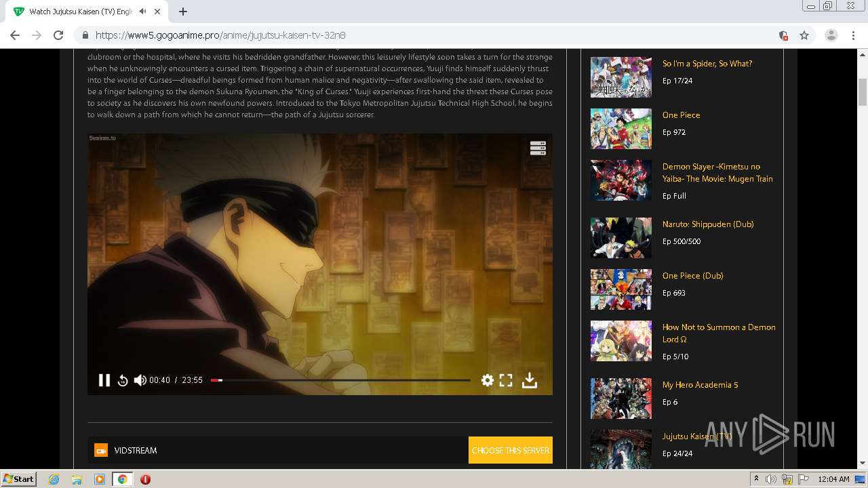Reload the current page
This screenshot has width=868, height=488.
click(58, 35)
